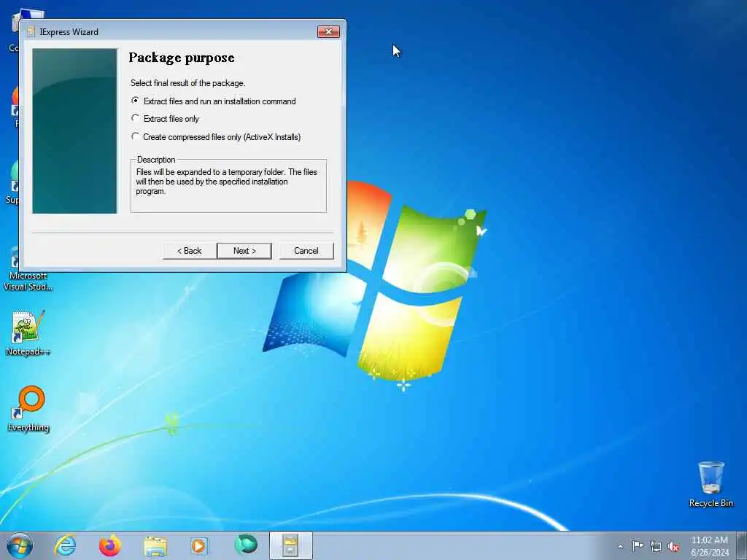747x560 pixels.
Task: Click the IExpress Wizard title bar icon
Action: point(31,32)
